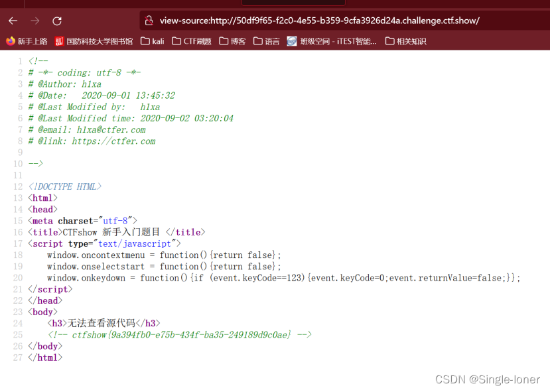Image resolution: width=550 pixels, height=392 pixels.
Task: Click the back navigation arrow
Action: coord(13,21)
